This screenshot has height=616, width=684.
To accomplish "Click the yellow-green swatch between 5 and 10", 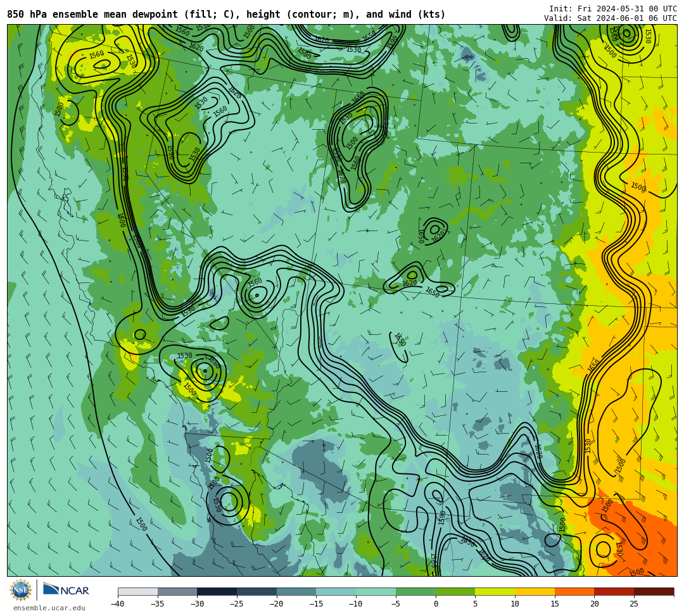I will click(x=495, y=591).
